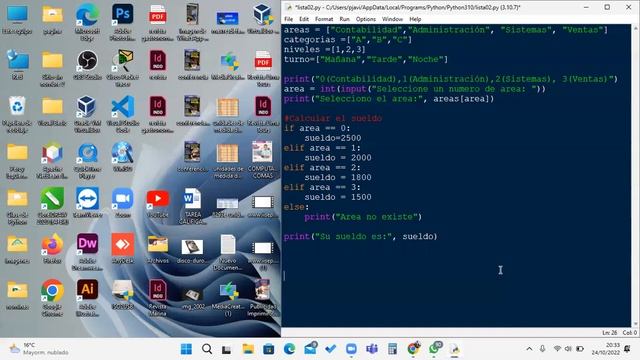Open the Format menu in IDLE
Viewport: 640px width, 360px height.
pyautogui.click(x=324, y=19)
